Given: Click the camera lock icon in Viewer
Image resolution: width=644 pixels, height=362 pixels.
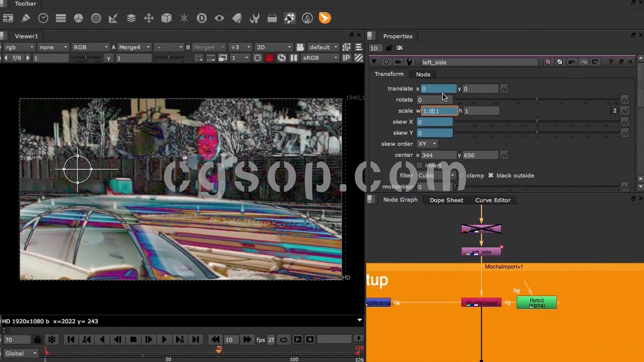Looking at the screenshot, I should point(300,47).
